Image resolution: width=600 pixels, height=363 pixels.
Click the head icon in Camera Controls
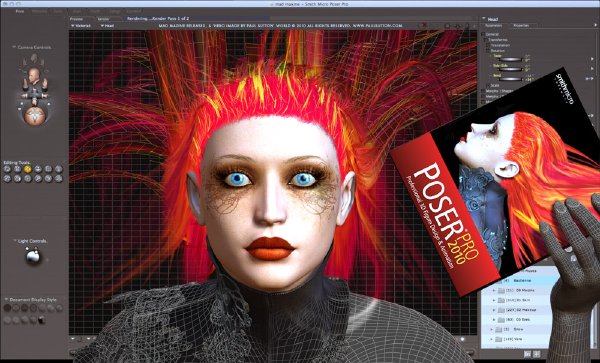pyautogui.click(x=34, y=74)
